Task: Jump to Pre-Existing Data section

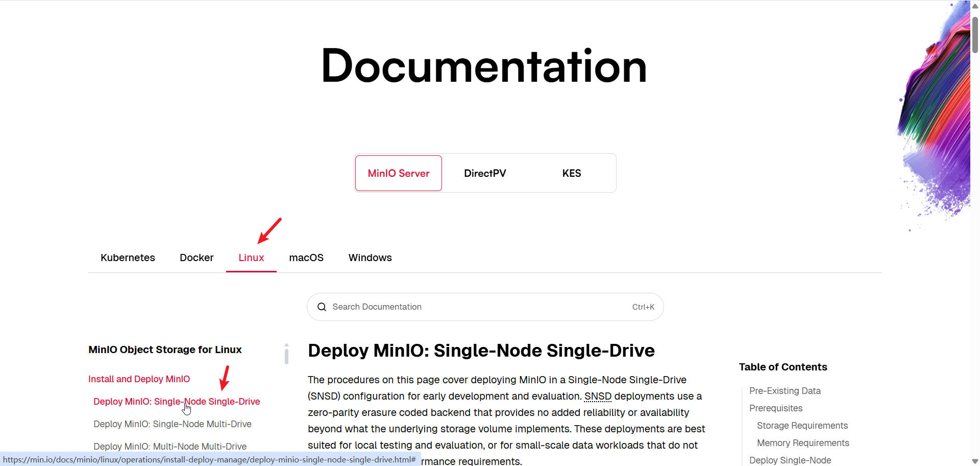Action: [x=785, y=391]
